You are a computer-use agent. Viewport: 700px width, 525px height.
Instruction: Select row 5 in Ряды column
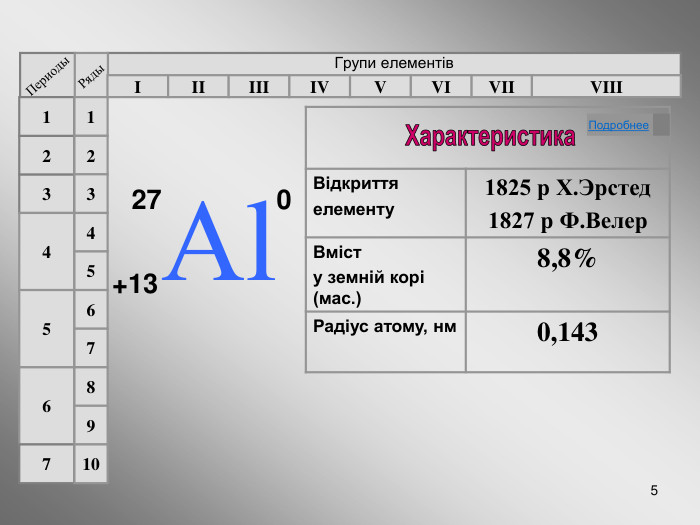click(x=91, y=271)
